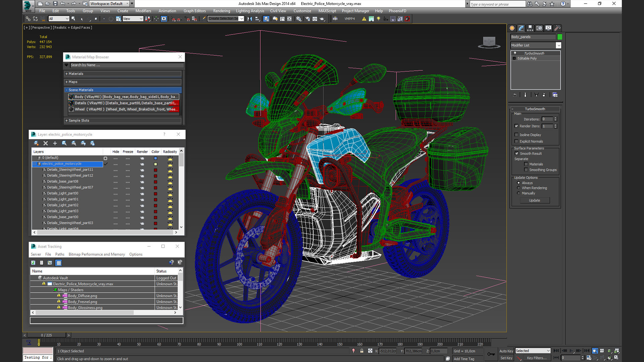Open the Rendering menu

pos(222,11)
